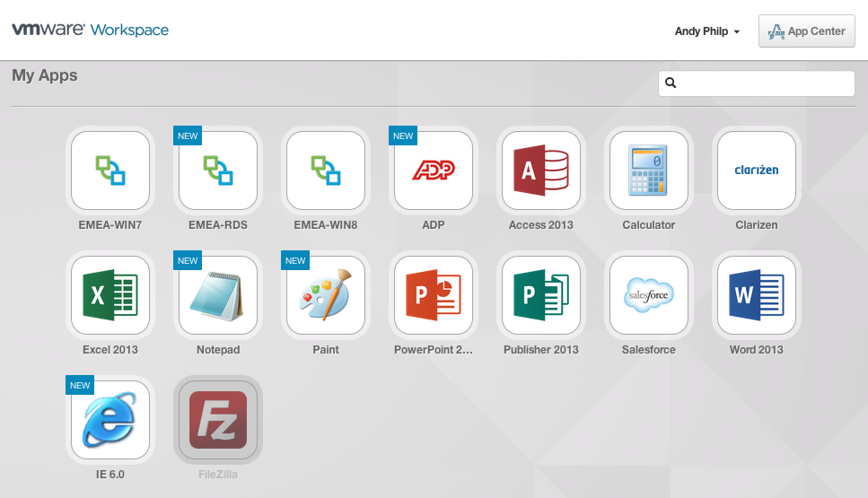Click the Notepad label text
The width and height of the screenshot is (868, 498).
(218, 350)
